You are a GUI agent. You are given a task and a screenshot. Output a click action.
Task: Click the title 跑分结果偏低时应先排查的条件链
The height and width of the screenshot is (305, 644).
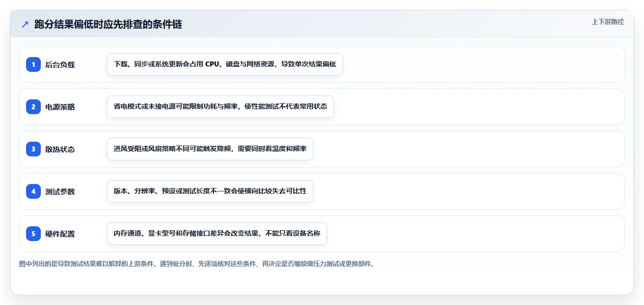[x=108, y=24]
